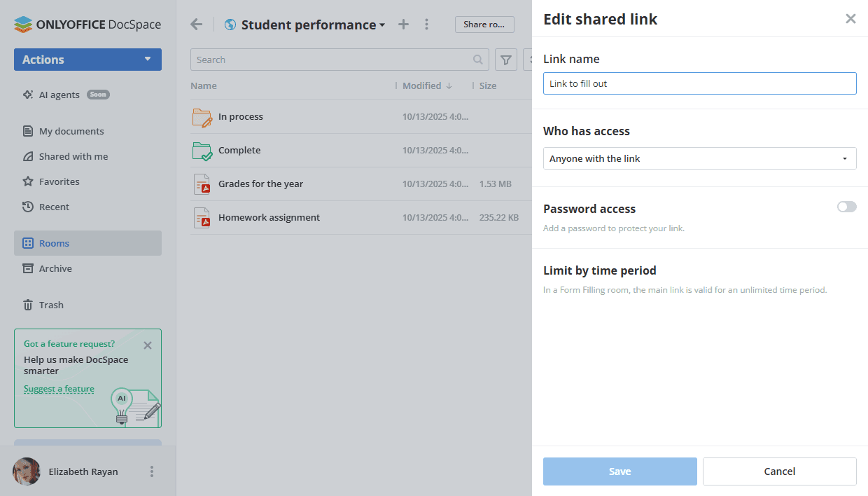
Task: Open the room's three-dot options menu
Action: click(x=427, y=25)
